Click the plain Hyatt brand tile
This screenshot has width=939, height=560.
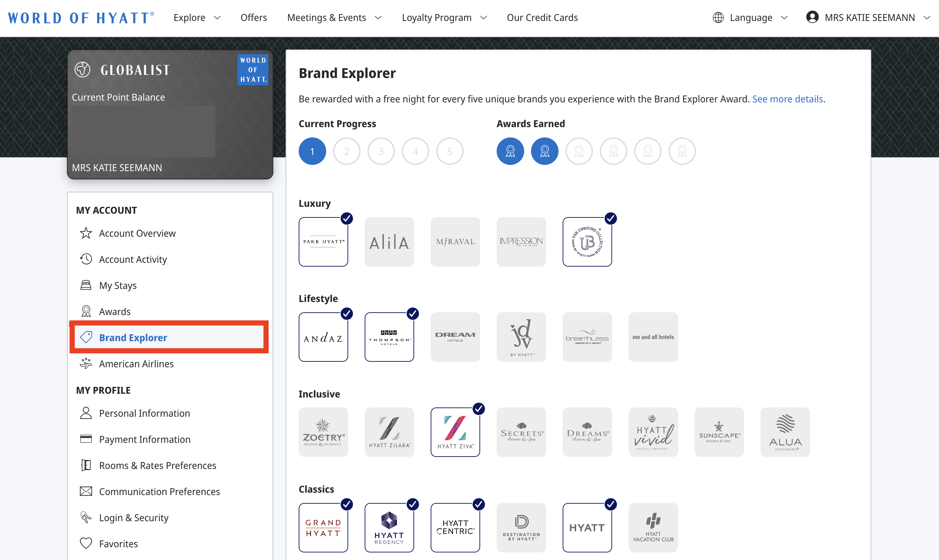pos(587,528)
